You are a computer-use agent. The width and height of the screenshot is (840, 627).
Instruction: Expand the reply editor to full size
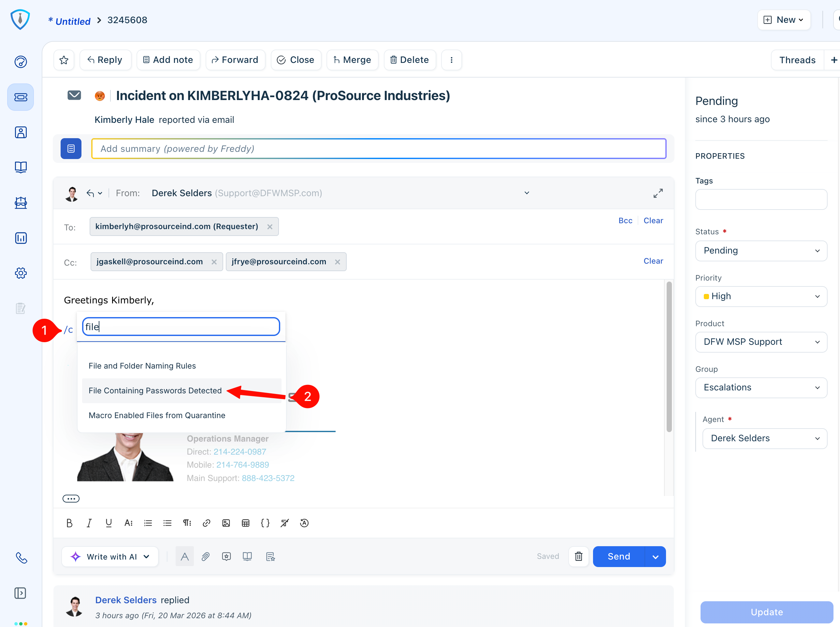click(x=658, y=193)
